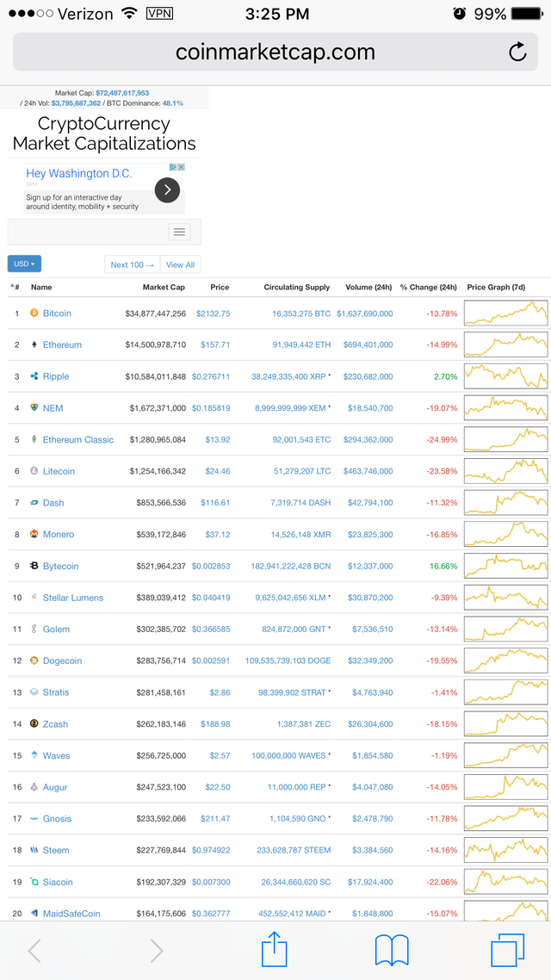This screenshot has width=551, height=980.
Task: Sort by Circulating Supply column header
Action: tap(297, 288)
